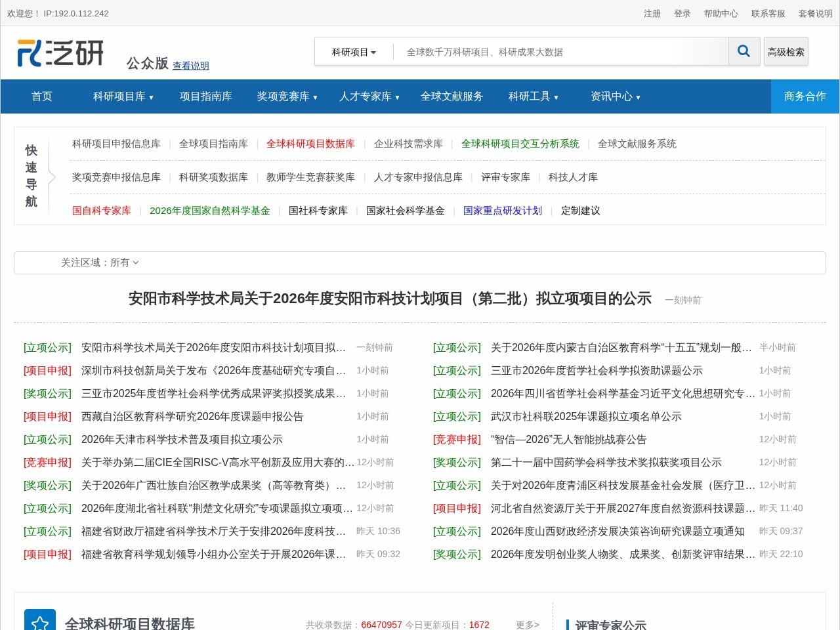Click the magnifier search icon button
This screenshot has height=630, width=840.
pos(744,51)
